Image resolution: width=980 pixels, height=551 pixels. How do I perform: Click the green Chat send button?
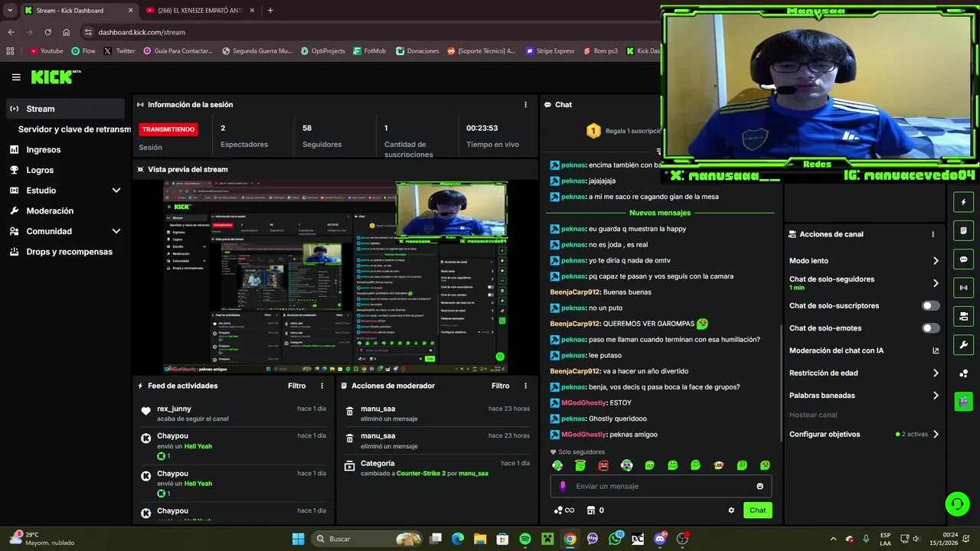757,510
